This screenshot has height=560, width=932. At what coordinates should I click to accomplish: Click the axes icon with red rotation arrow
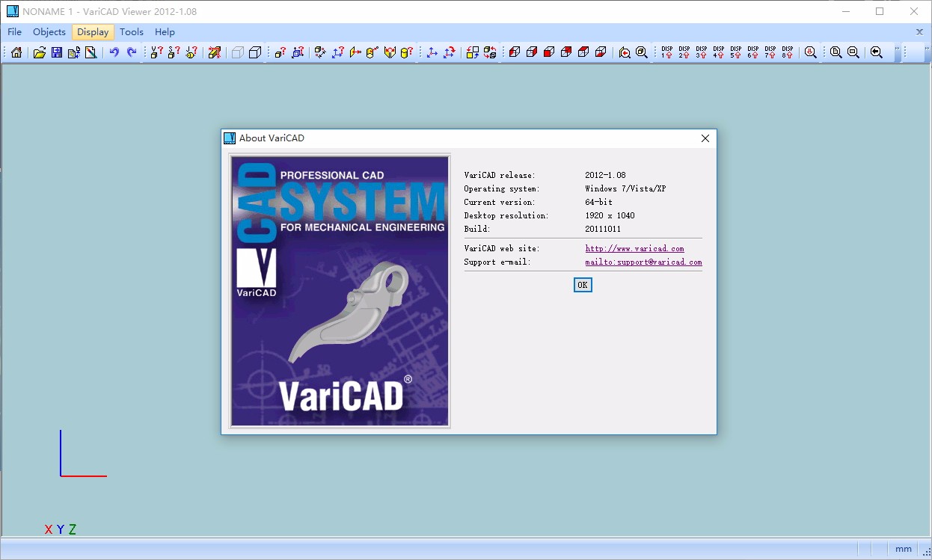click(450, 52)
